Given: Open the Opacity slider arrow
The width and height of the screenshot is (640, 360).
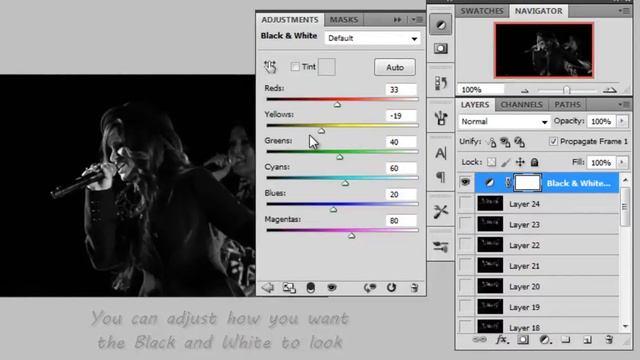Looking at the screenshot, I should click(x=622, y=121).
